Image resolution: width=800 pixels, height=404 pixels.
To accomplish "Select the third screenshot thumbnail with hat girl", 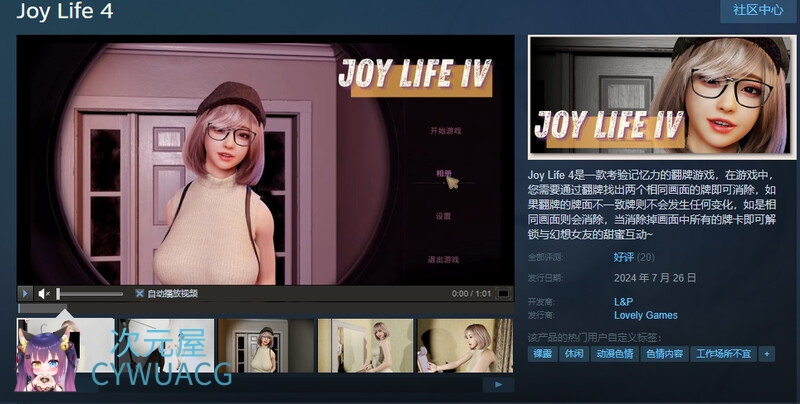I will coord(266,346).
